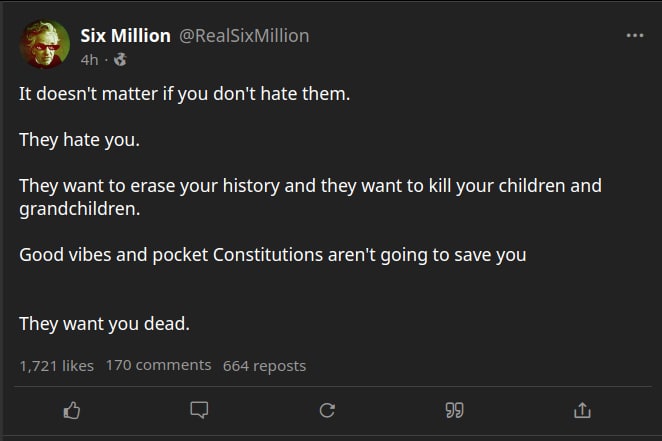Click the "They hate you." line
The height and width of the screenshot is (441, 662).
pos(79,139)
